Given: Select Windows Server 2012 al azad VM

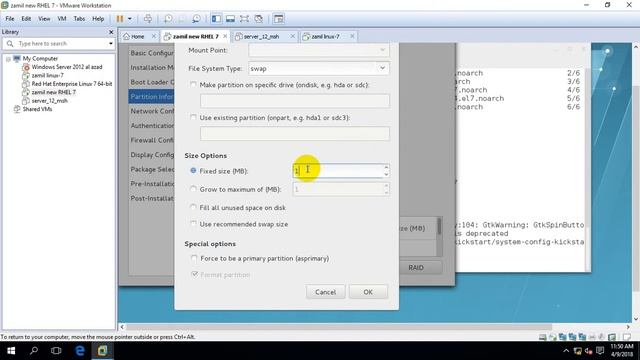Looking at the screenshot, I should 67,67.
